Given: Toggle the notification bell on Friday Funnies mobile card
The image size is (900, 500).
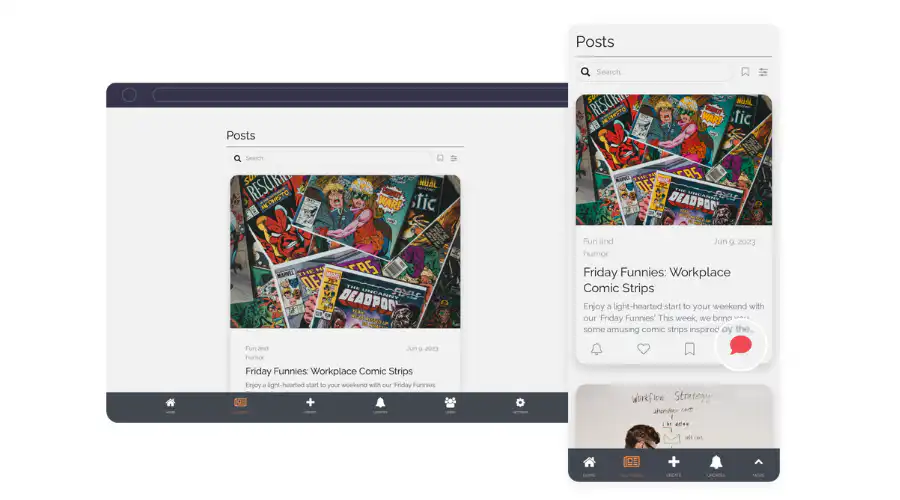Looking at the screenshot, I should click(596, 349).
